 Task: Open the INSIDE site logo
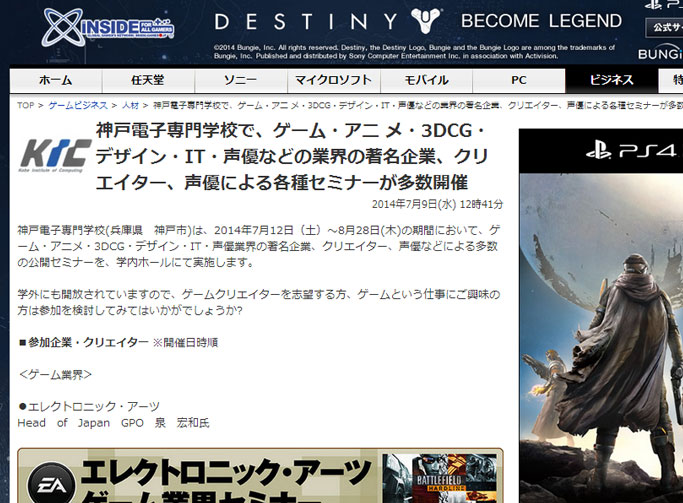[x=108, y=28]
